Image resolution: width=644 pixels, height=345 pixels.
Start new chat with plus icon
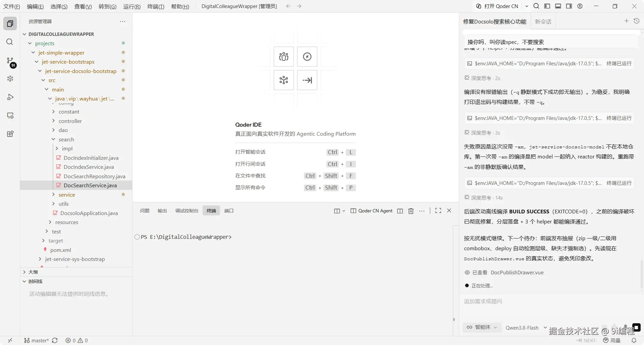pyautogui.click(x=626, y=21)
